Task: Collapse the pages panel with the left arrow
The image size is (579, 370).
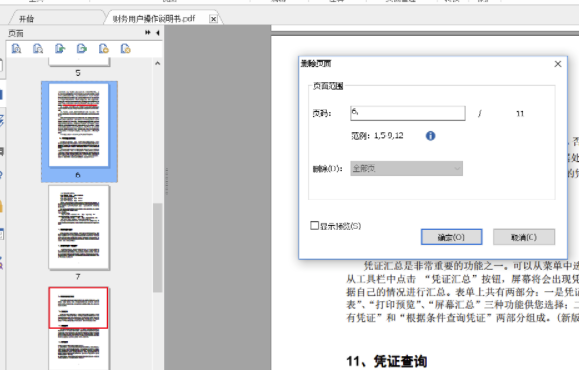Action: [x=158, y=33]
